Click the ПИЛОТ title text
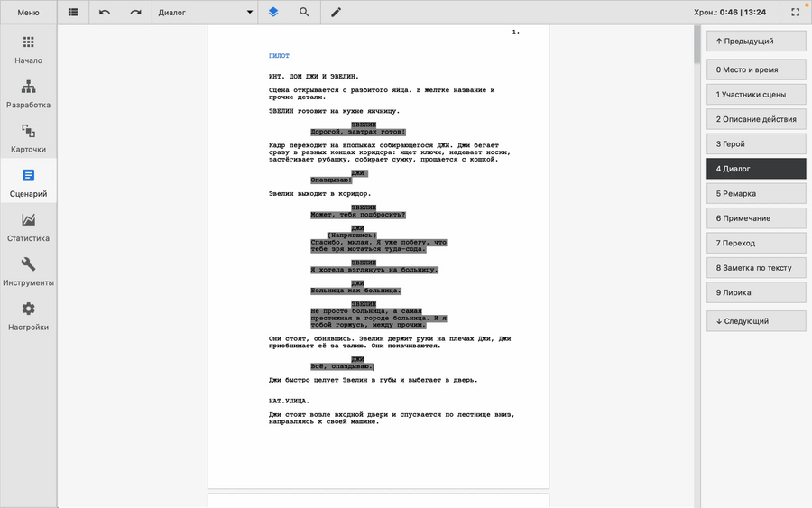This screenshot has height=508, width=812. tap(279, 55)
